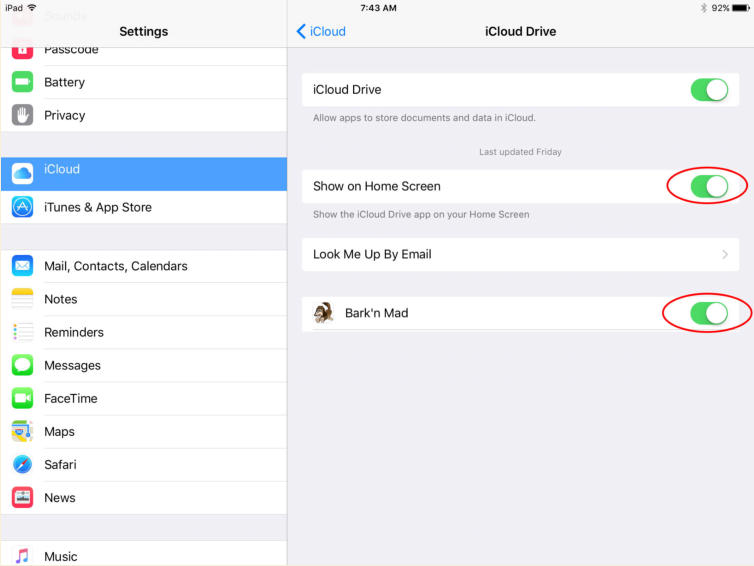Toggle the iCloud Drive switch
The height and width of the screenshot is (566, 754).
[709, 90]
